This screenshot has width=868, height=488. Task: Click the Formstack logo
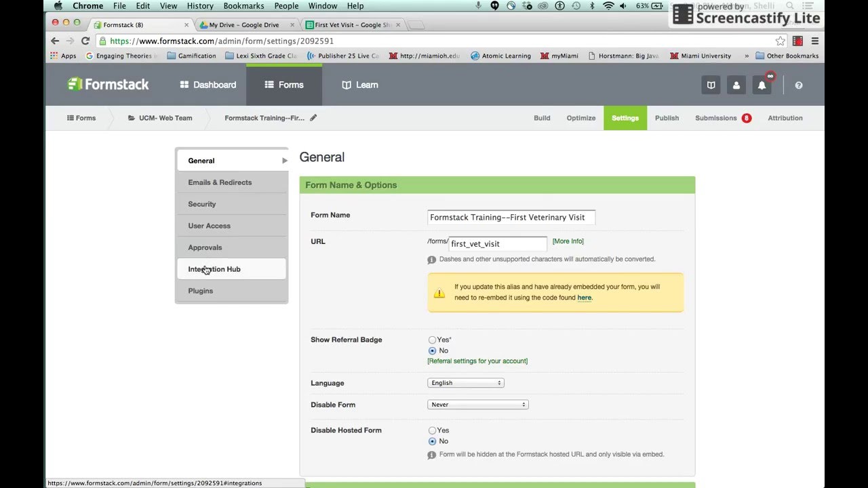click(108, 84)
